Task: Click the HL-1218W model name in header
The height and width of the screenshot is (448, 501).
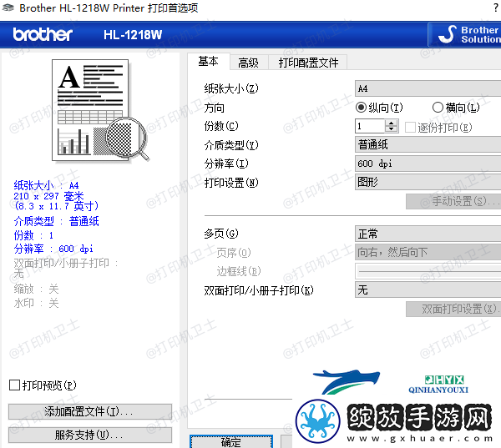Action: pos(133,34)
